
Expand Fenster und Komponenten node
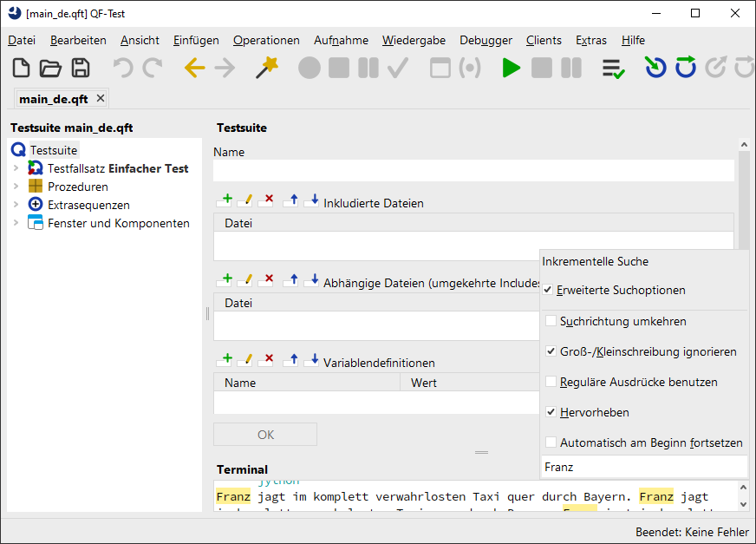16,223
